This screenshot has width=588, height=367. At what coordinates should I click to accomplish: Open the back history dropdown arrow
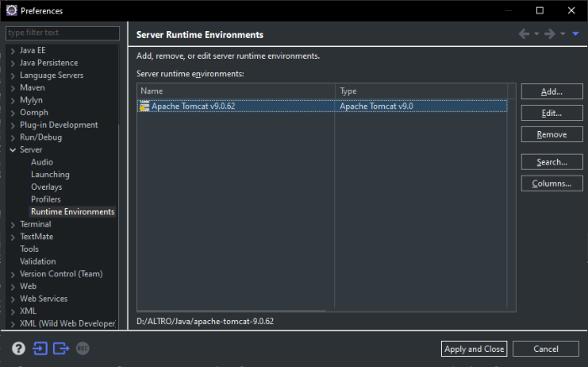[536, 34]
